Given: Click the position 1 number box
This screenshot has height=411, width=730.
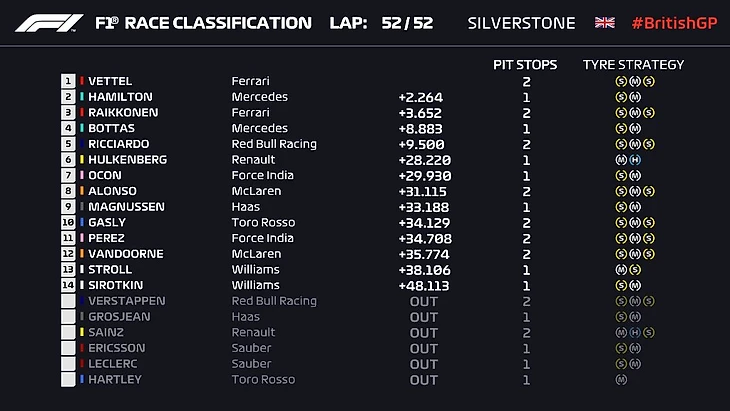Looking at the screenshot, I should [68, 81].
